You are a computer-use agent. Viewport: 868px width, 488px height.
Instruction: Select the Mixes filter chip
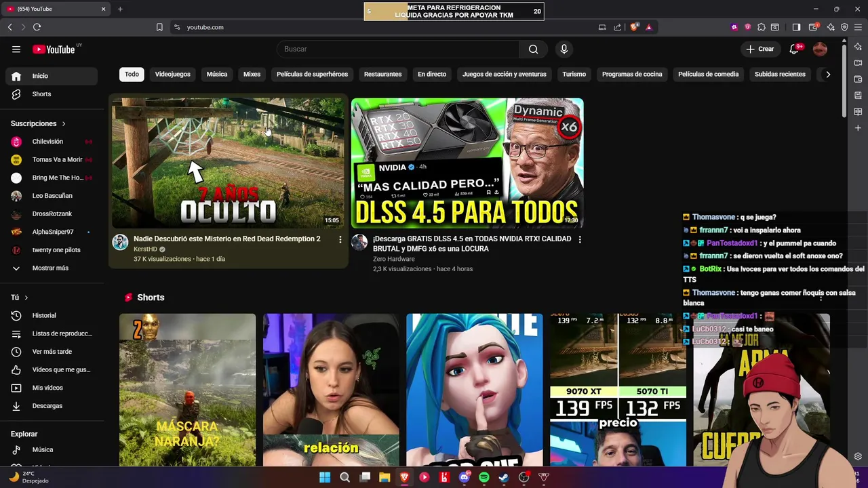252,75
